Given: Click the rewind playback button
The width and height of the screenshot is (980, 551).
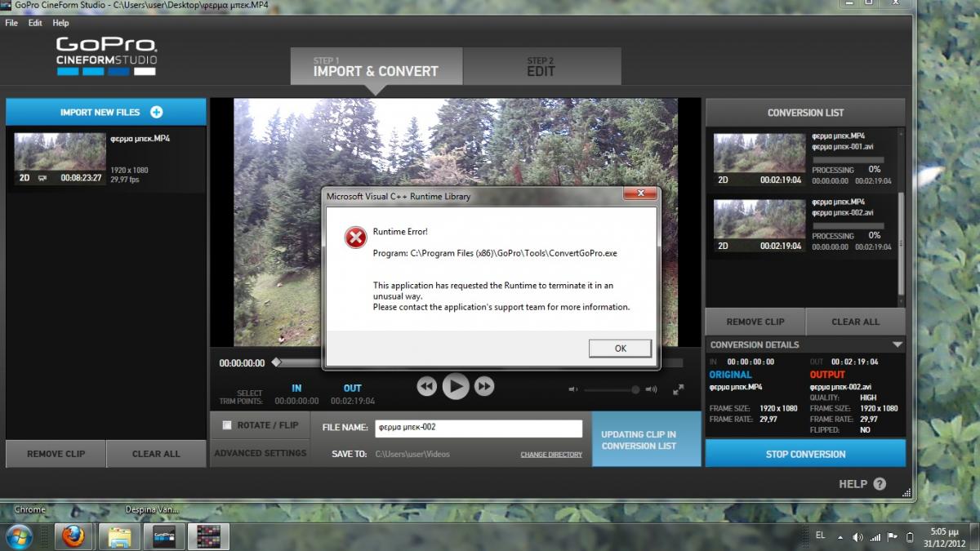Looking at the screenshot, I should tap(426, 386).
